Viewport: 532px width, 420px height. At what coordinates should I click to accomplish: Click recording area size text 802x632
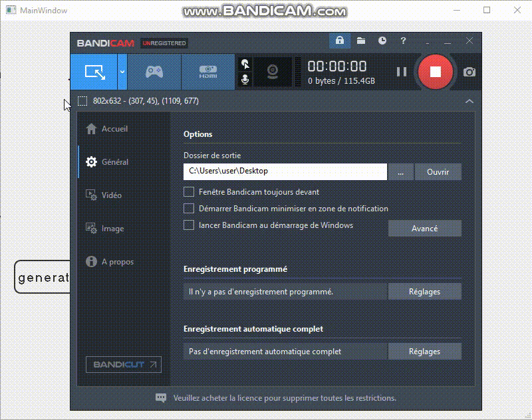coord(146,101)
